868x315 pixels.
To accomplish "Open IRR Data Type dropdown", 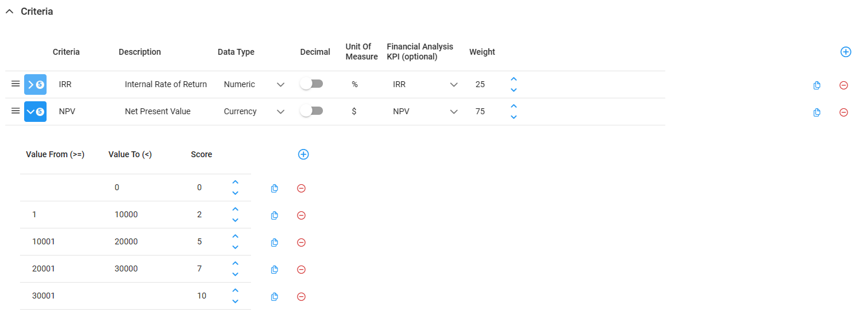I will click(x=280, y=85).
